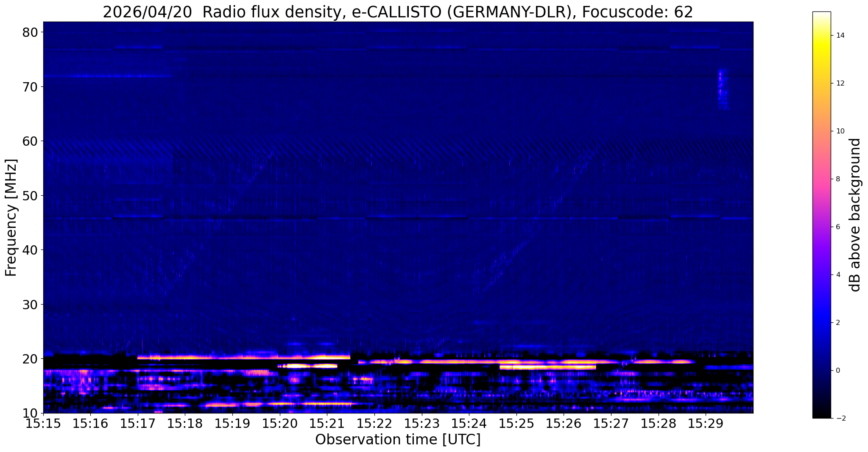868x452 pixels.
Task: Click the bright burst near 70 MHz at 15:29
Action: (723, 89)
